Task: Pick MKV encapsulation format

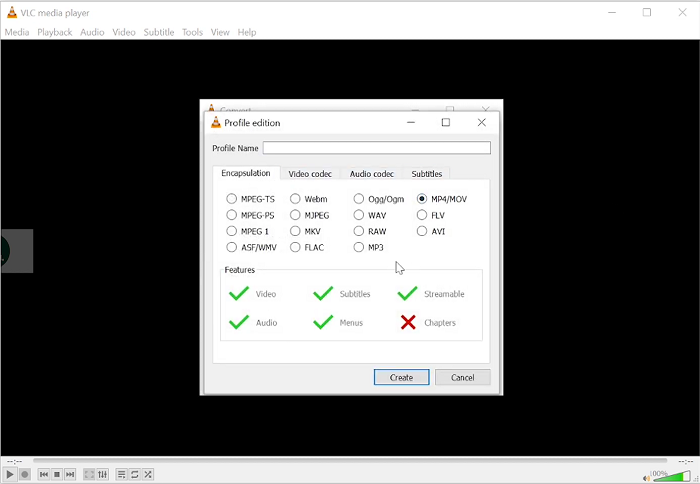Action: tap(295, 231)
